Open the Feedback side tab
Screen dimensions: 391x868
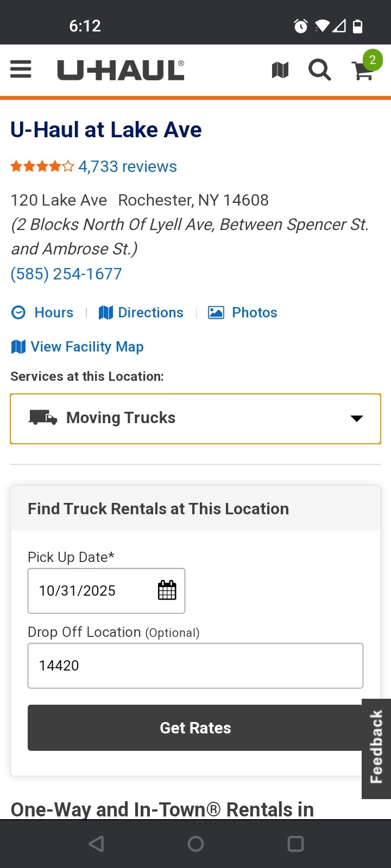click(x=376, y=748)
